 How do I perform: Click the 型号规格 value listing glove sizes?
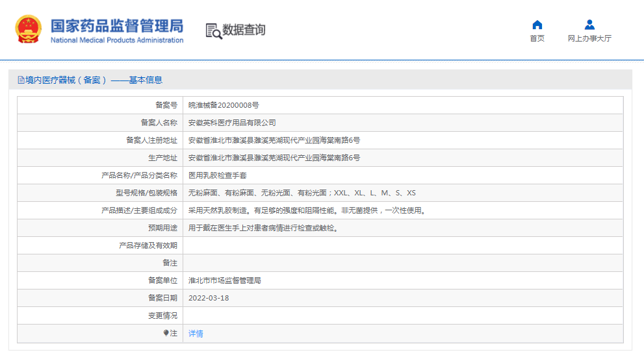[302, 193]
